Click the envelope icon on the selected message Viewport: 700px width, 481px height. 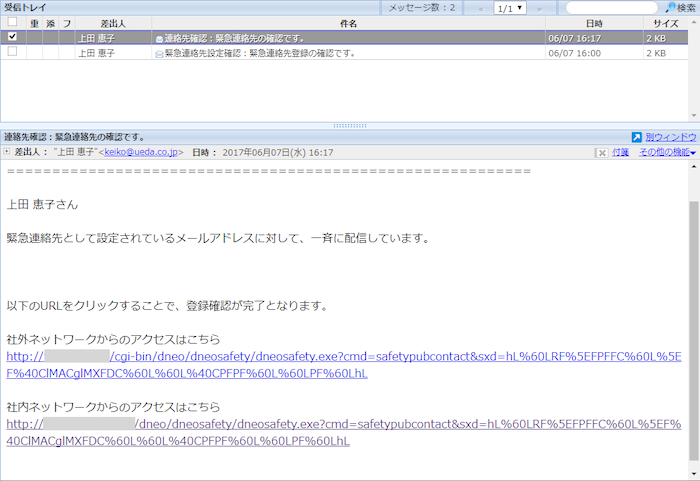click(159, 37)
